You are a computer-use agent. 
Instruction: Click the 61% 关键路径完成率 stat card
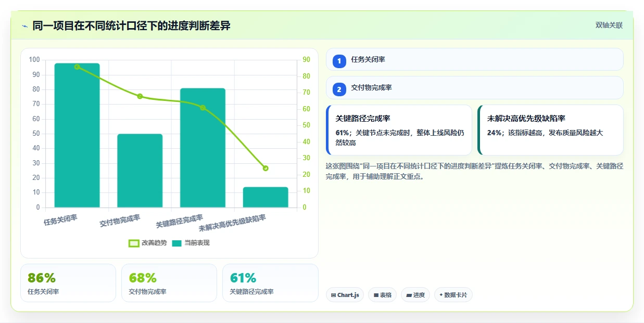270,283
